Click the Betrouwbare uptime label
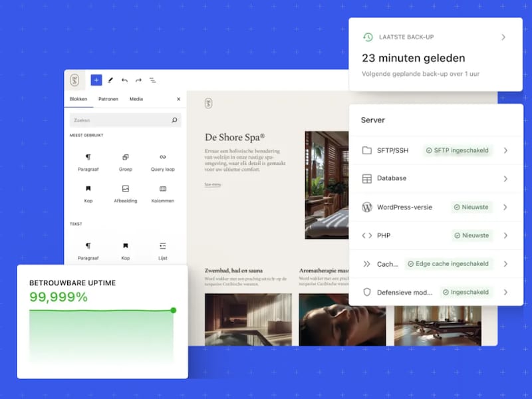This screenshot has height=399, width=532. (x=72, y=283)
